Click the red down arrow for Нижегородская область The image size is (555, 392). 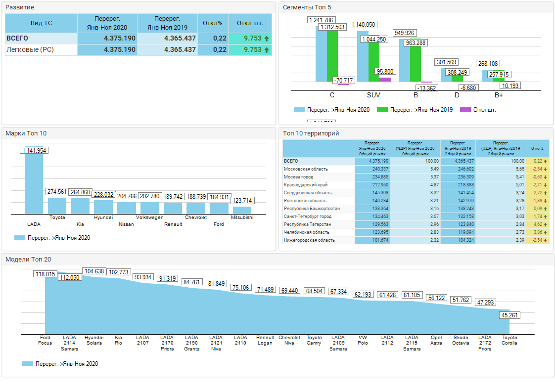546,240
